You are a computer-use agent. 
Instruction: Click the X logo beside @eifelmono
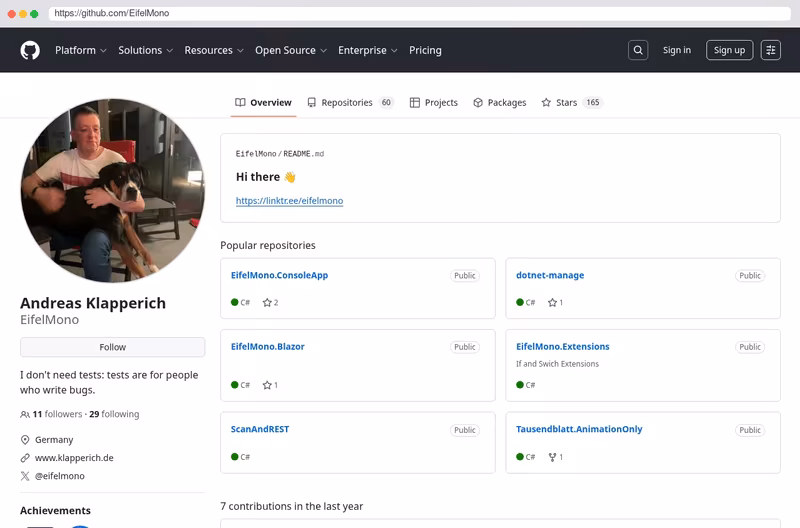(x=24, y=476)
